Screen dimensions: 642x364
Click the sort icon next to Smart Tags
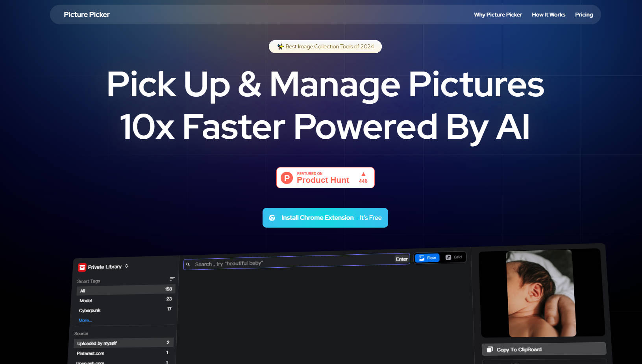pos(172,279)
